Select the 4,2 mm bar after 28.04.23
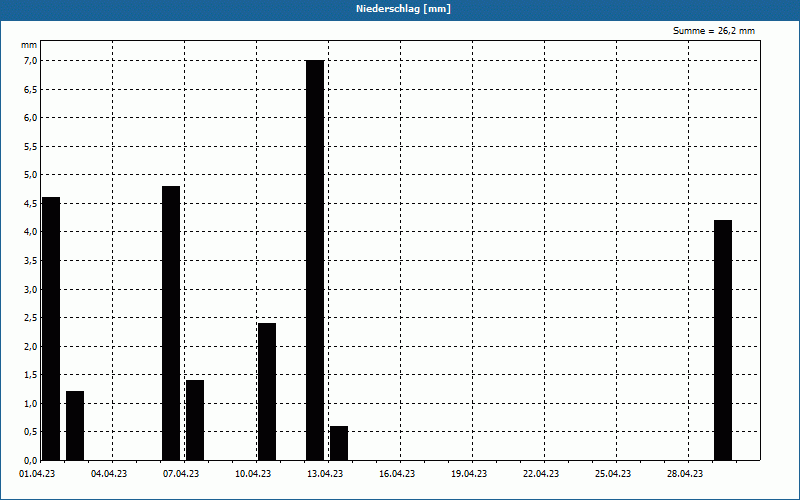This screenshot has height=500, width=800. [723, 340]
